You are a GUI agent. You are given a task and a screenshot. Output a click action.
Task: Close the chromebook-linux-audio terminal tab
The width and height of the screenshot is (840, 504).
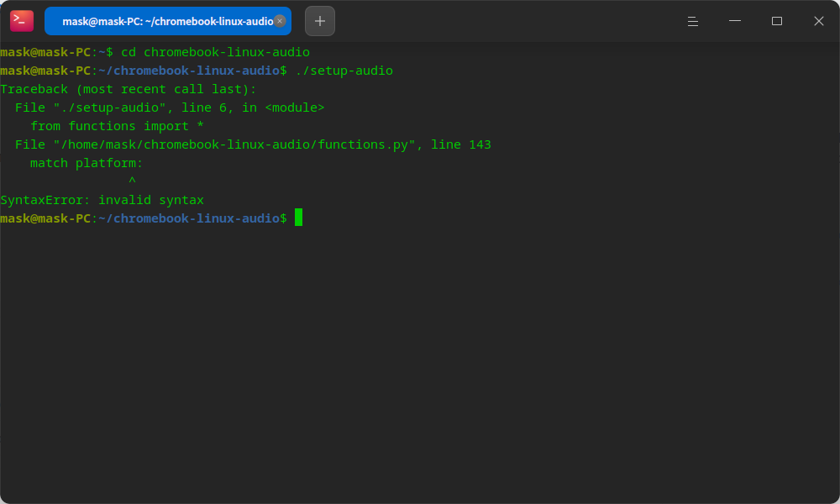280,21
